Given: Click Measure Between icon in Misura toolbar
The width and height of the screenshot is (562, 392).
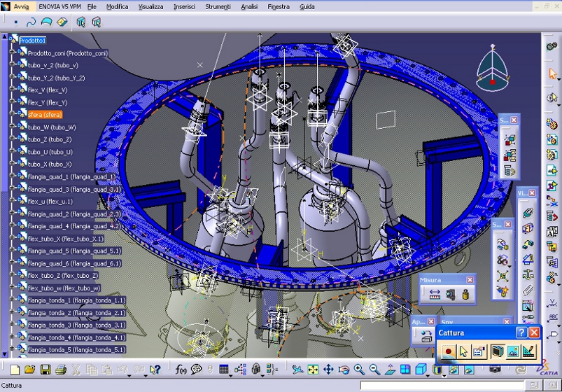Looking at the screenshot, I should [435, 295].
